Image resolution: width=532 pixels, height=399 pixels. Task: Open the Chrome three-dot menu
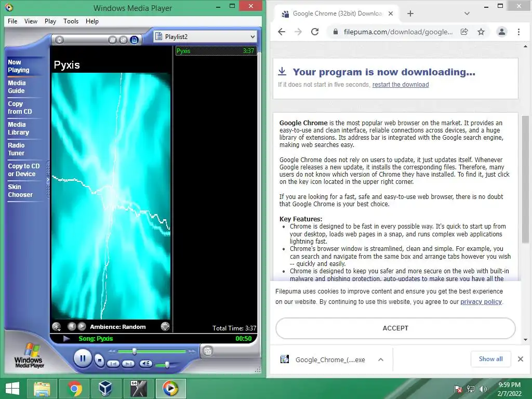[x=518, y=32]
